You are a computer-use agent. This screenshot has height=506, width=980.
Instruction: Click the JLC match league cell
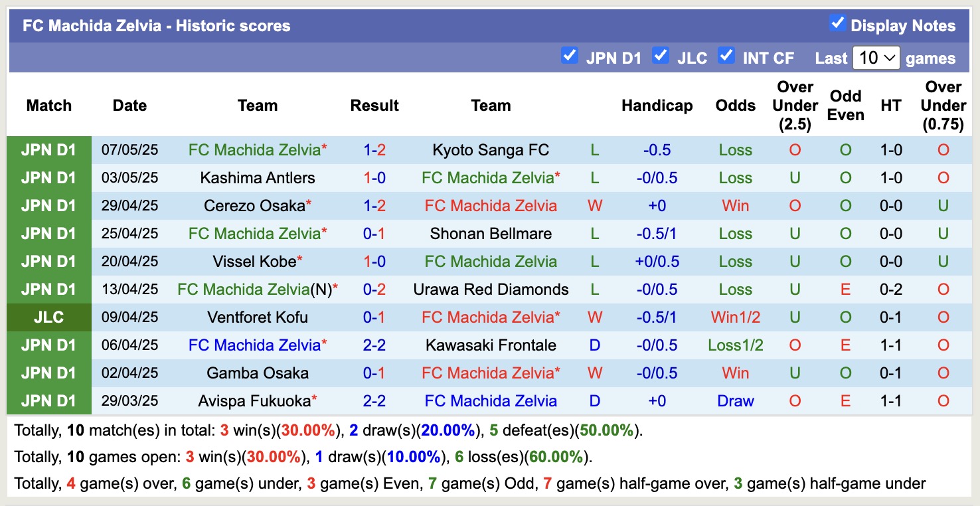pyautogui.click(x=49, y=317)
